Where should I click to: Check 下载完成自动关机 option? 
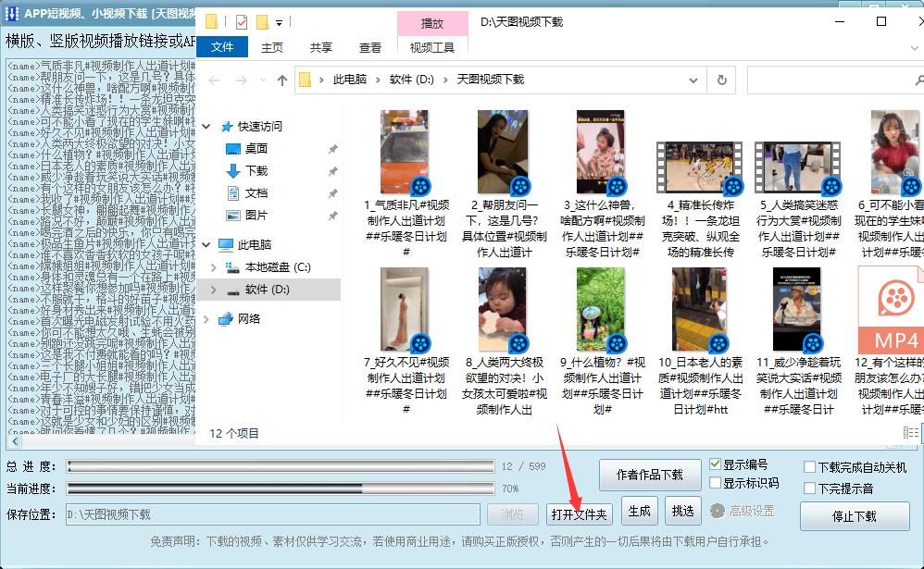click(x=810, y=467)
